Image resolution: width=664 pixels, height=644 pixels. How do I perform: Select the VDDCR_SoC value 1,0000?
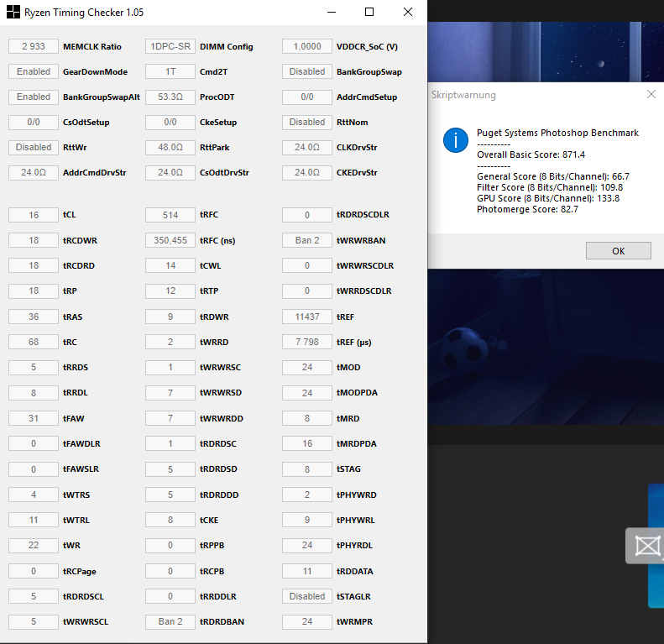307,47
